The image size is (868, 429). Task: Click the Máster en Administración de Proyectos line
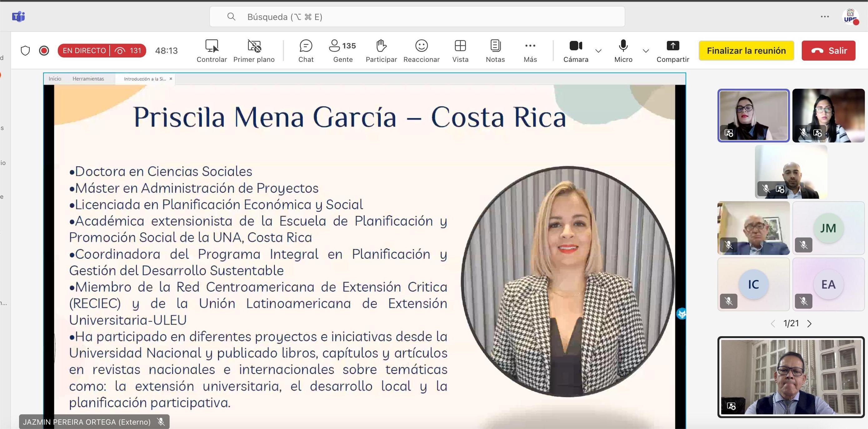tap(194, 188)
